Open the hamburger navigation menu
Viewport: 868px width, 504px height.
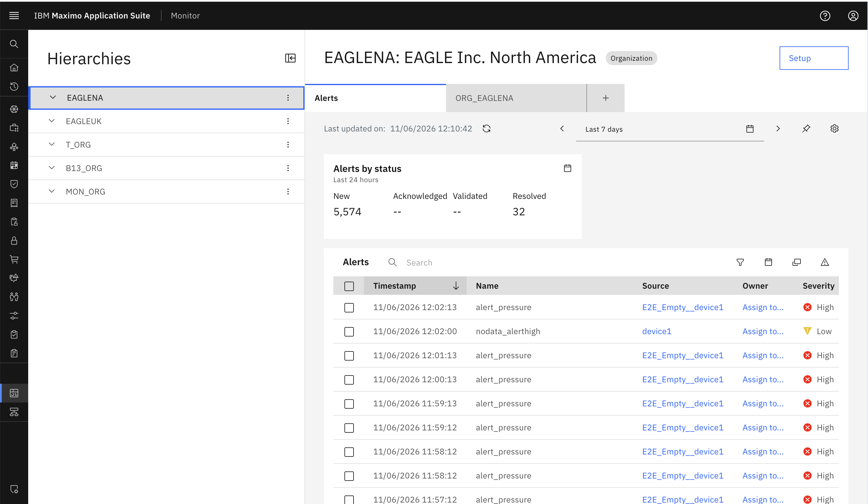(14, 16)
